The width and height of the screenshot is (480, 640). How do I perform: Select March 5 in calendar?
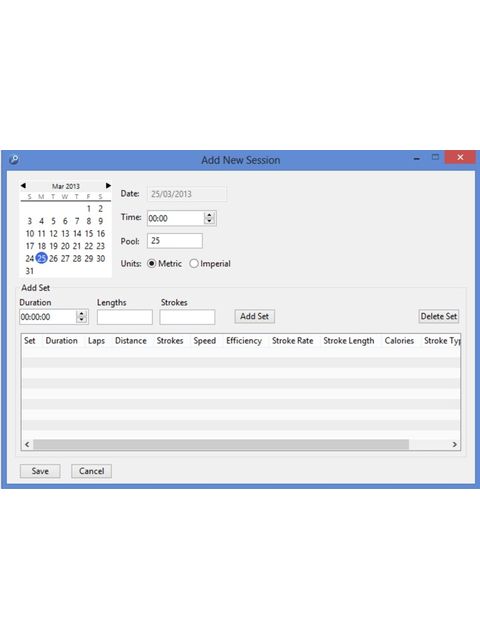53,221
